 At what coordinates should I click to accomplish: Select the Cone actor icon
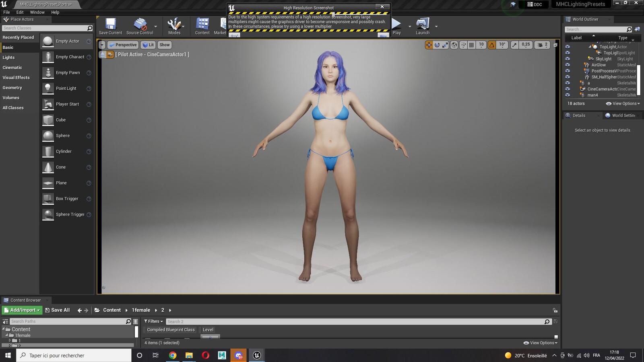[48, 167]
